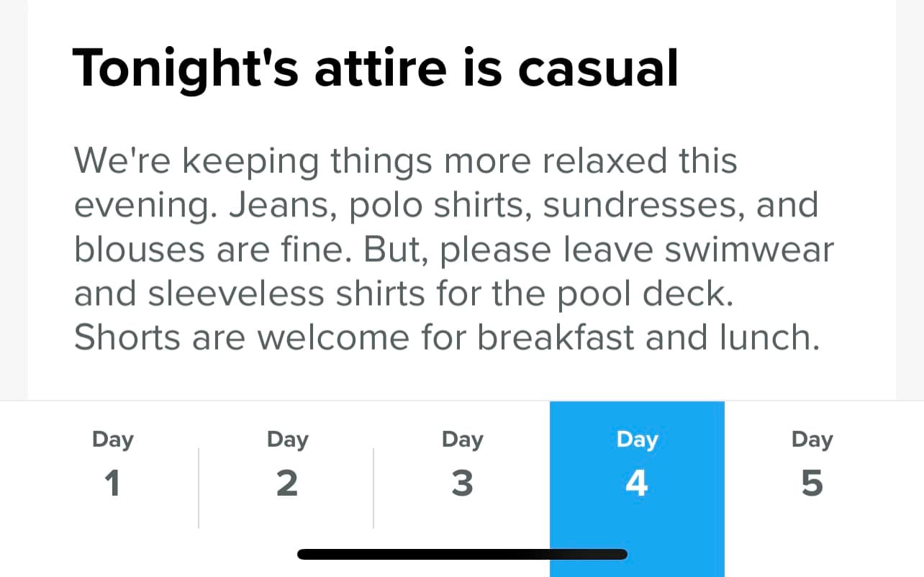
Task: Select the number 5 in day selector
Action: tap(812, 483)
